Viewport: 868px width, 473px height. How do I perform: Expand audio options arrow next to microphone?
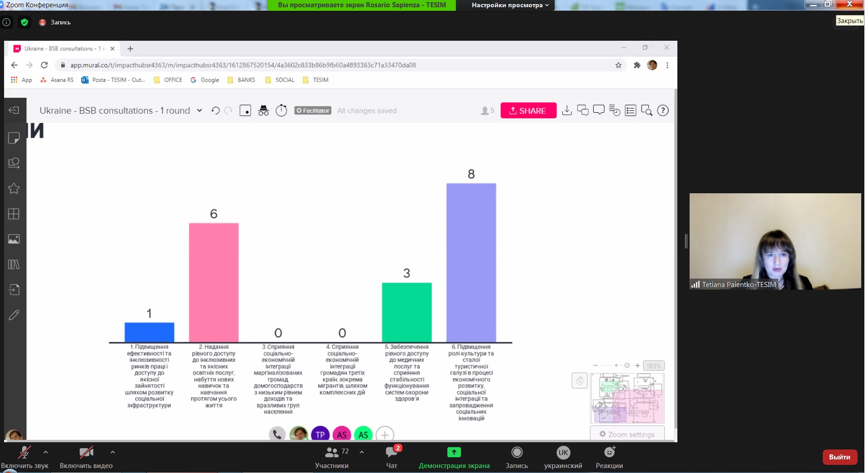[x=46, y=452]
